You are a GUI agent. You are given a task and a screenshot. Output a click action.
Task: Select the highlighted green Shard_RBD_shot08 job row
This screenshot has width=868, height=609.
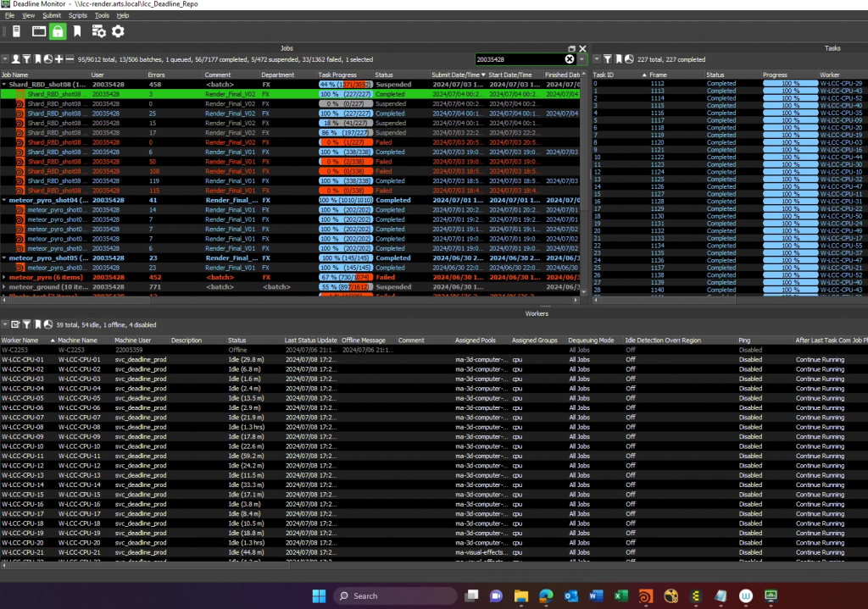pyautogui.click(x=290, y=94)
